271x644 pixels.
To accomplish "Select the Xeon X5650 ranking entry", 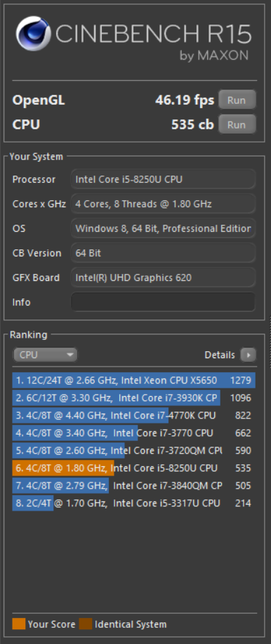I will (x=134, y=381).
